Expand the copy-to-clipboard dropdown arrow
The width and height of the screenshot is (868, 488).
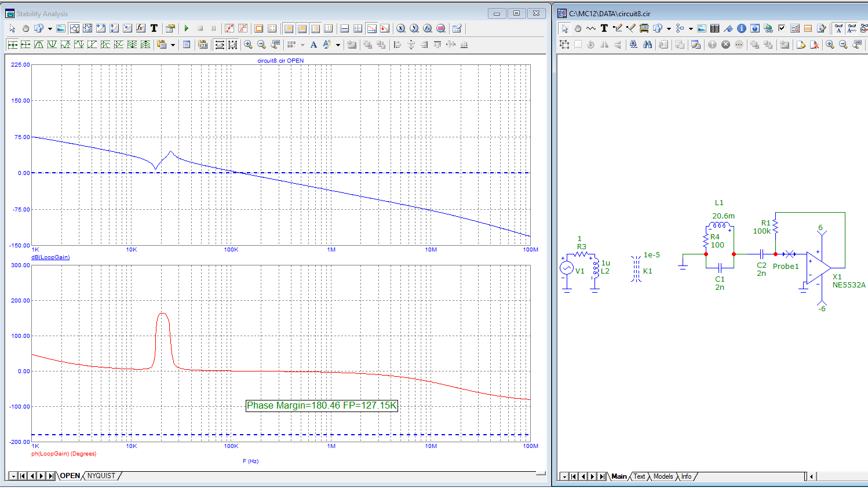[x=173, y=45]
